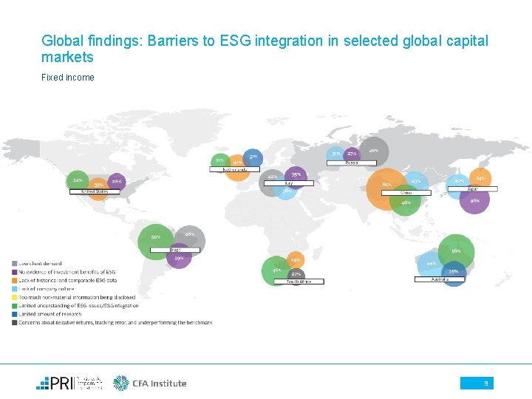The height and width of the screenshot is (399, 532).
Task: Click 'Concerns about negative returns, tracking error' text
Action: 115,323
